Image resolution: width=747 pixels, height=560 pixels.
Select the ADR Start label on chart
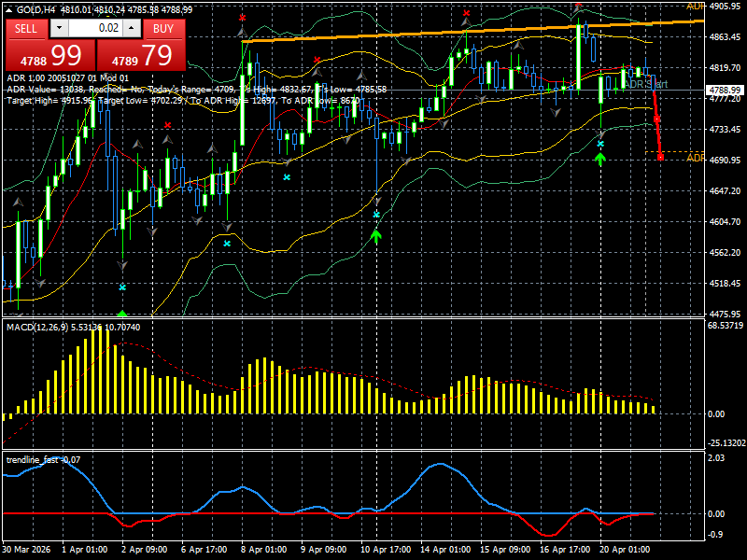[646, 84]
